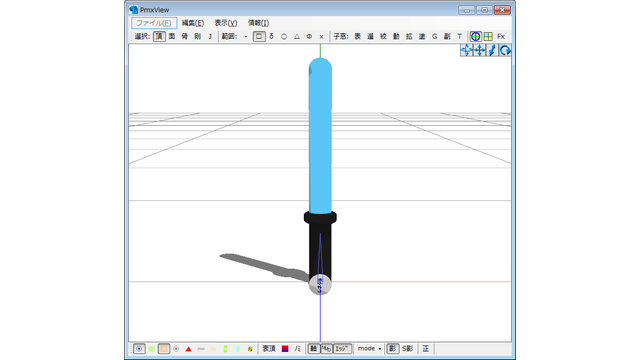Click the 表頂 button in the bottom toolbar

(x=269, y=349)
